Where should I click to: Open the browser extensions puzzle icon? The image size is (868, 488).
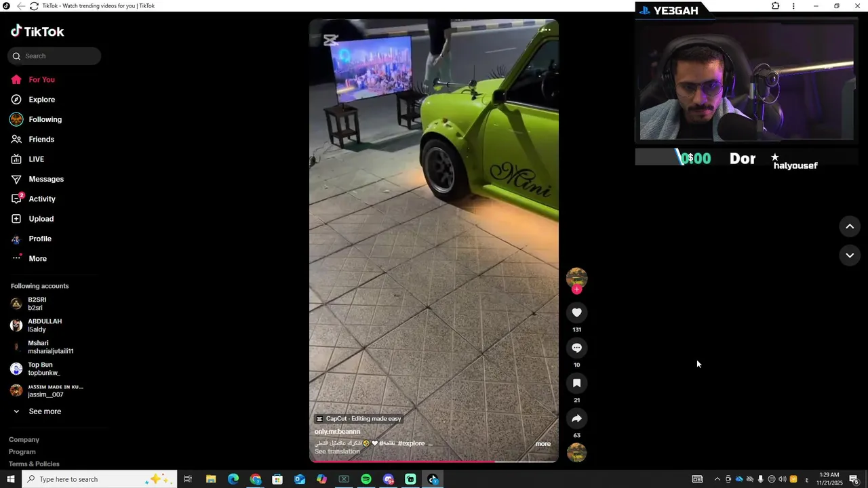click(x=775, y=6)
